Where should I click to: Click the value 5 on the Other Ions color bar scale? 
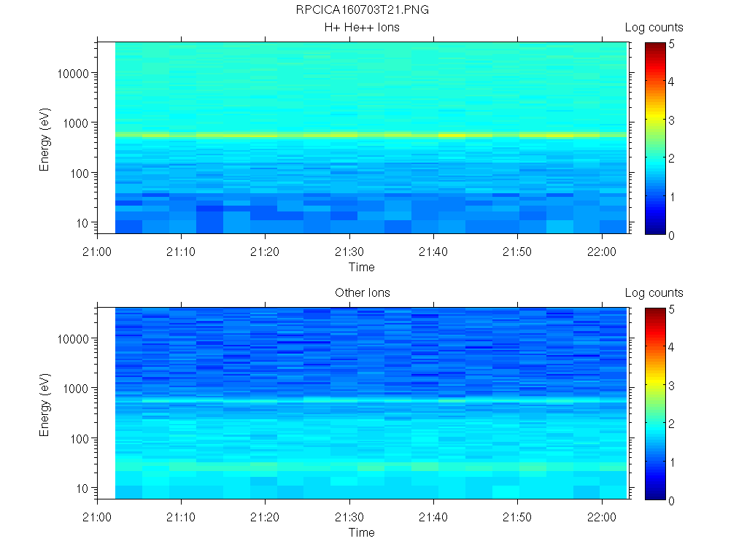point(671,309)
